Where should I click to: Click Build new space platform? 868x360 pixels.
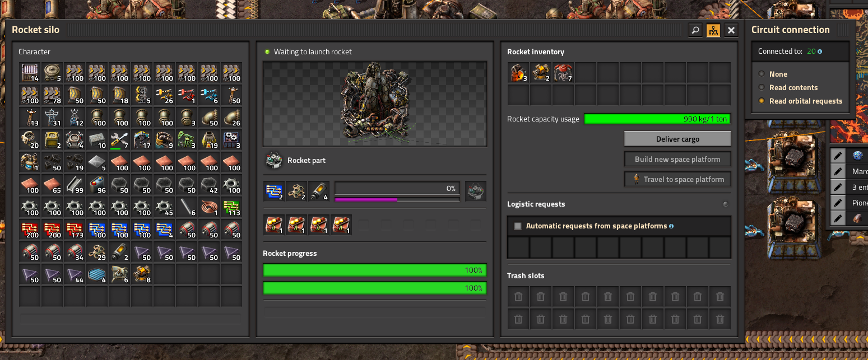[677, 159]
